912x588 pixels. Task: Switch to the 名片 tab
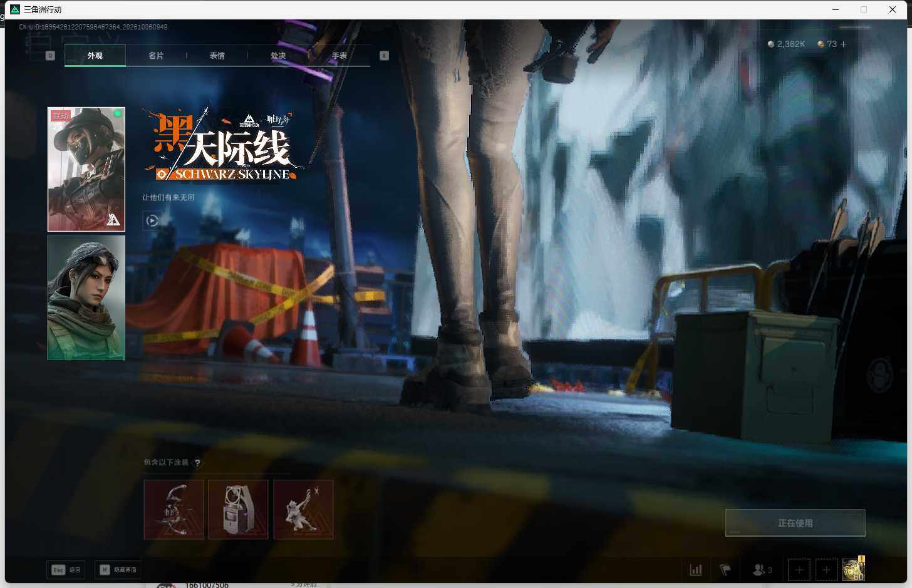(x=156, y=56)
